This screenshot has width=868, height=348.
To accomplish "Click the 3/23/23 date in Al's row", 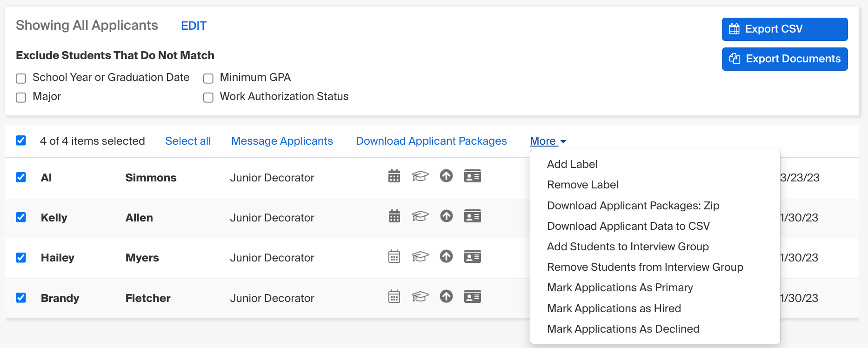I will coord(800,178).
